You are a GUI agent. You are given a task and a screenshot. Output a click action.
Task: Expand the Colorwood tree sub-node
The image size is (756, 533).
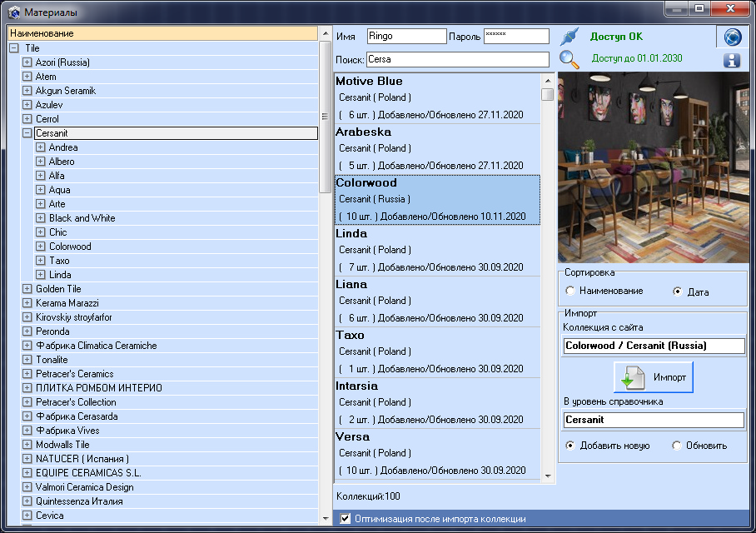tap(41, 246)
